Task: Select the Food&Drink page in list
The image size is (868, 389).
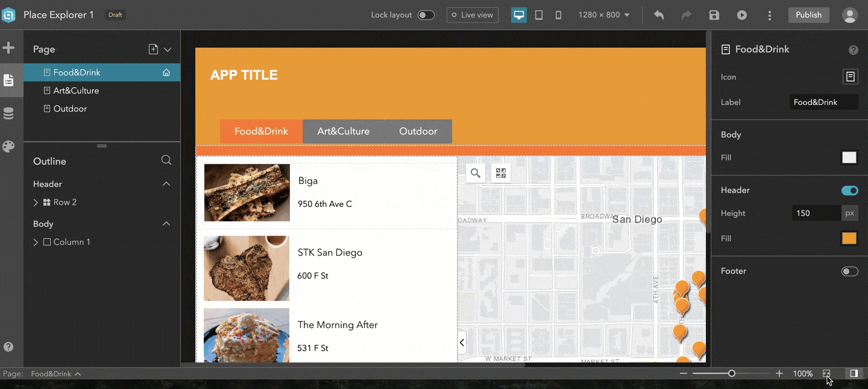Action: [102, 72]
